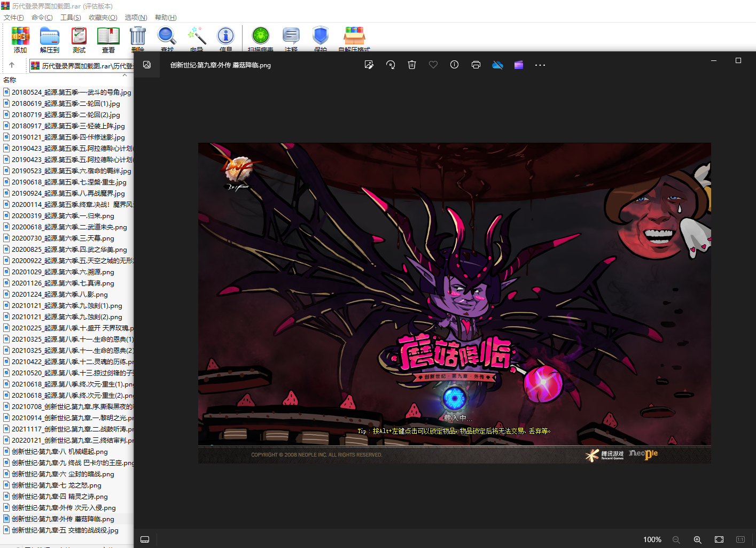Image resolution: width=756 pixels, height=548 pixels.
Task: Open the 文件(F) menu
Action: click(x=14, y=18)
